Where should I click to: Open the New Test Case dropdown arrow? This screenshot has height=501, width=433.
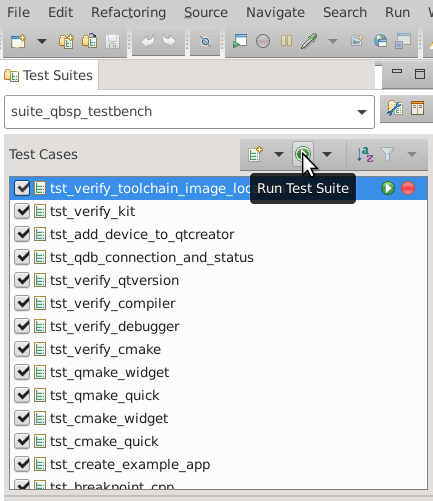coord(279,154)
